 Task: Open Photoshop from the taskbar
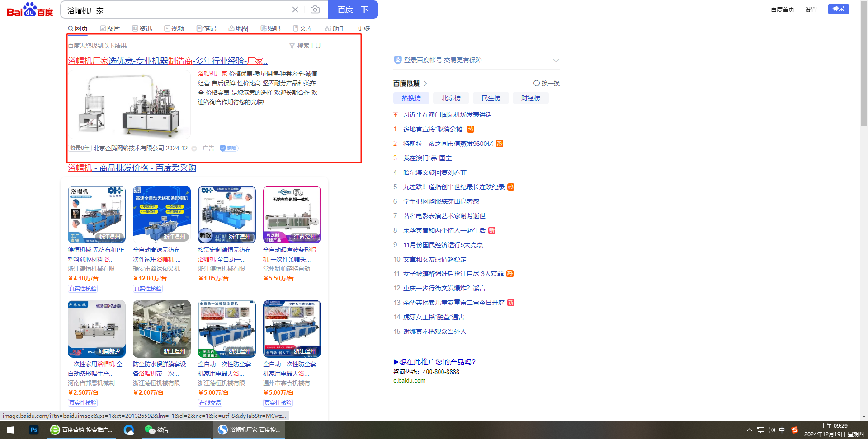point(34,430)
